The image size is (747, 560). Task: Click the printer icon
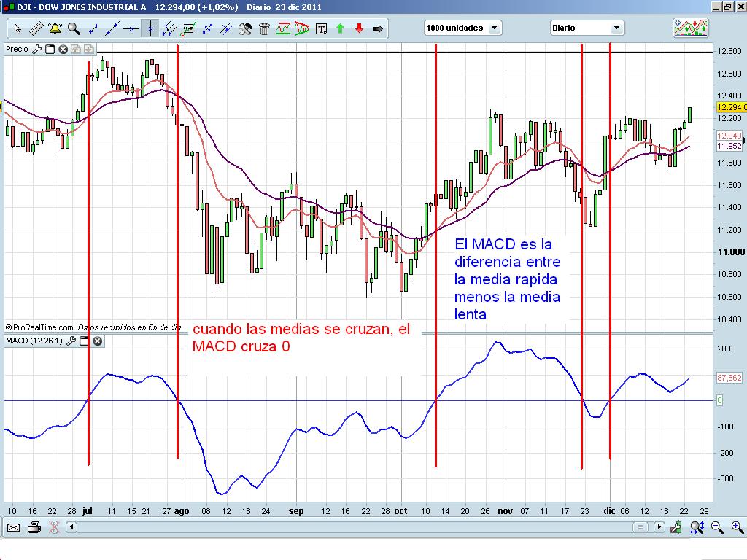click(x=34, y=528)
